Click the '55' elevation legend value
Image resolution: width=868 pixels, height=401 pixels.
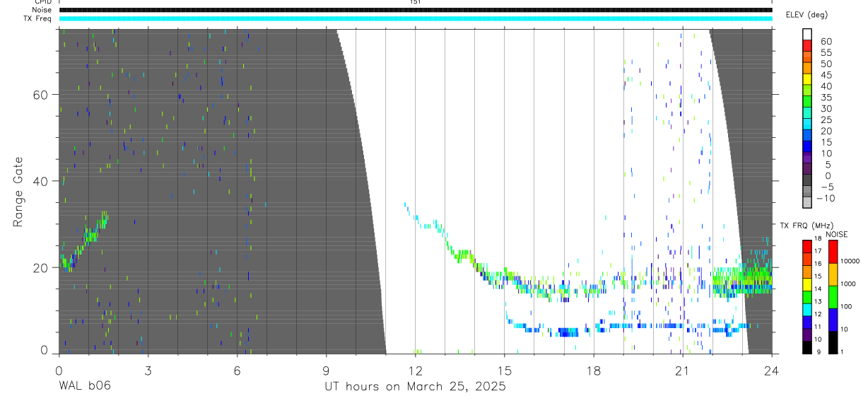click(x=826, y=52)
